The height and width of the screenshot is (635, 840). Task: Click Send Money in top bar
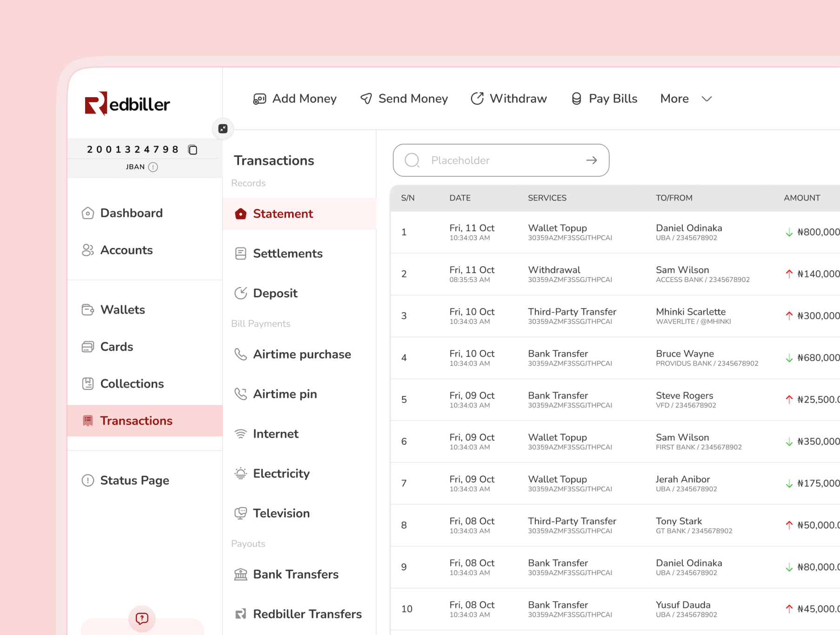pyautogui.click(x=404, y=99)
